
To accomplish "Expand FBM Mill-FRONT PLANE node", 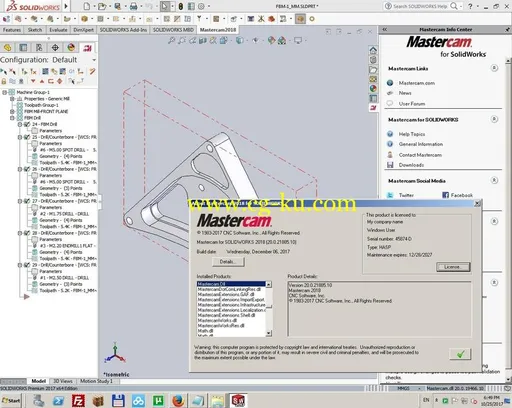I will click(12, 111).
